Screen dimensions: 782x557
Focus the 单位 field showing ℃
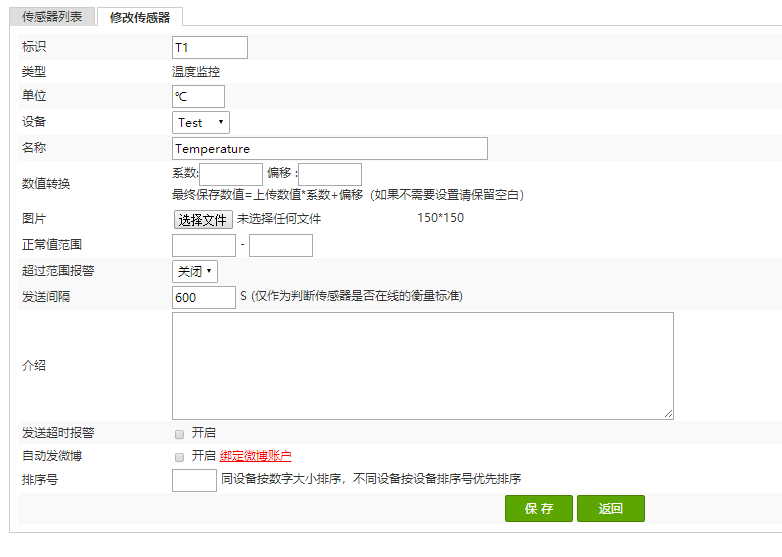[198, 96]
